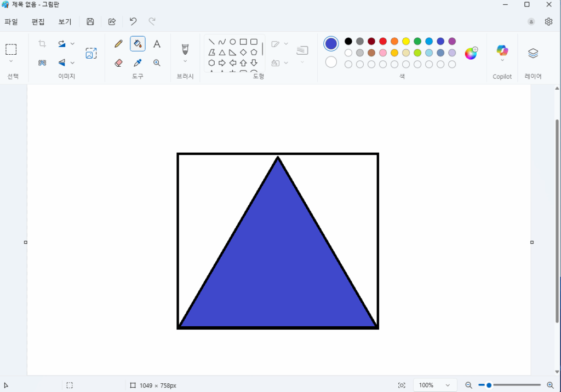Pick the Eraser tool
Image resolution: width=561 pixels, height=392 pixels.
[x=118, y=63]
